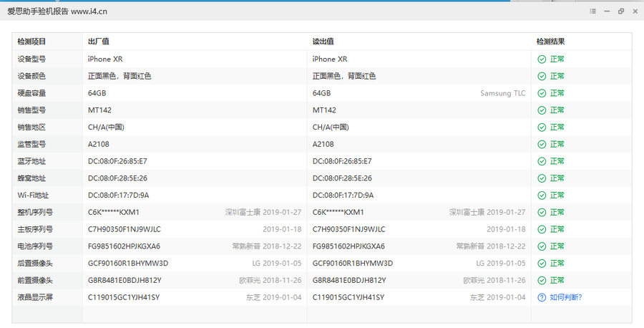Image resolution: width=644 pixels, height=328 pixels.
Task: Click read LCD serial C119015GC1YJH41SY
Action: click(x=348, y=297)
